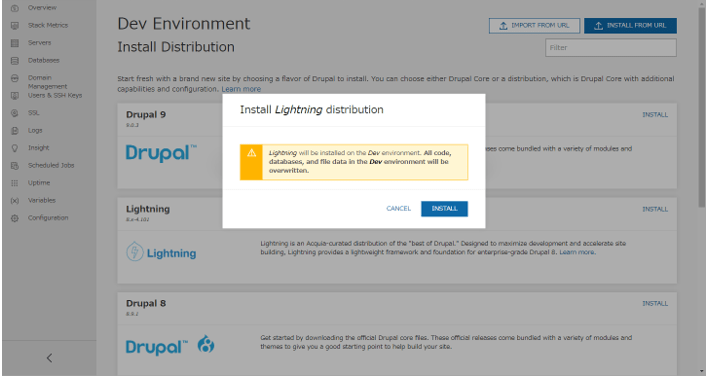Click the SSL sidebar icon
Viewport: 706px width, 376px height.
tap(15, 113)
